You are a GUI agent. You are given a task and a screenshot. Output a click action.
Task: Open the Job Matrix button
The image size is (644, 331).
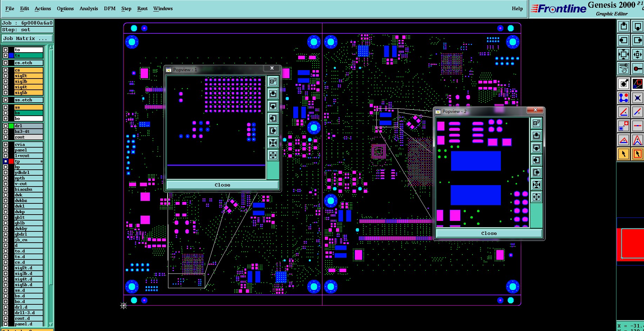click(27, 39)
